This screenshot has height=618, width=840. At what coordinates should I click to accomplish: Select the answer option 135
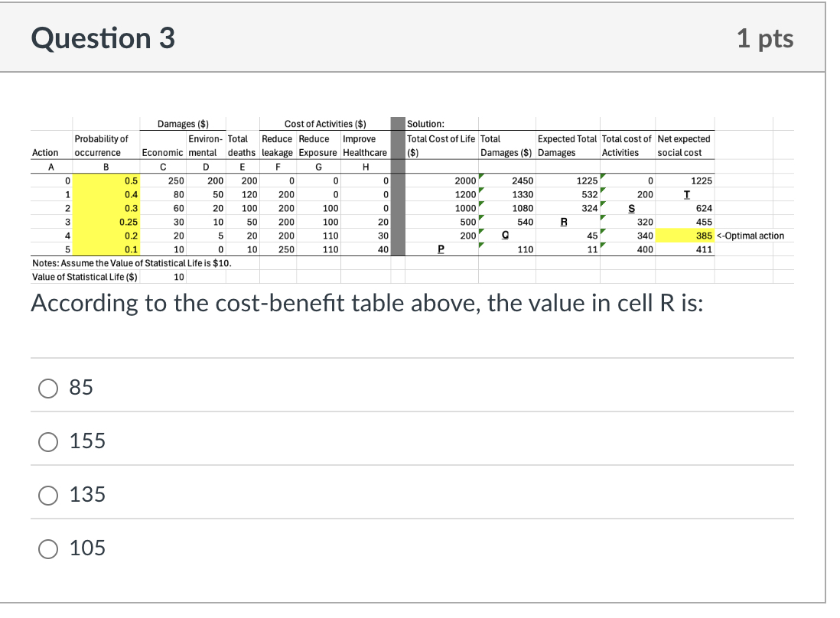(48, 495)
